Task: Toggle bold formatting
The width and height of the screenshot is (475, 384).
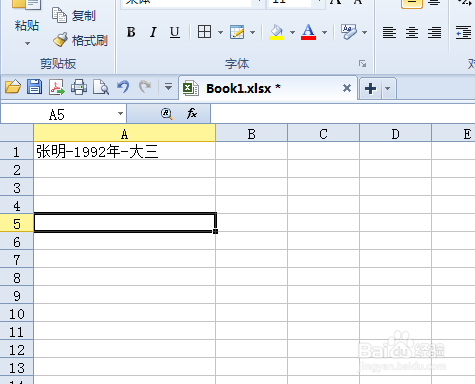Action: (x=131, y=32)
